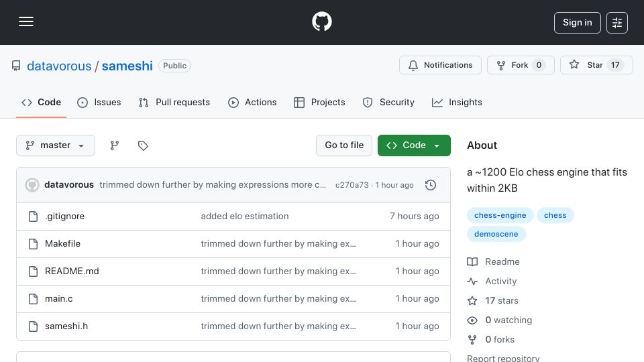
Task: Click the star icon beside 17 stars
Action: [x=472, y=301]
